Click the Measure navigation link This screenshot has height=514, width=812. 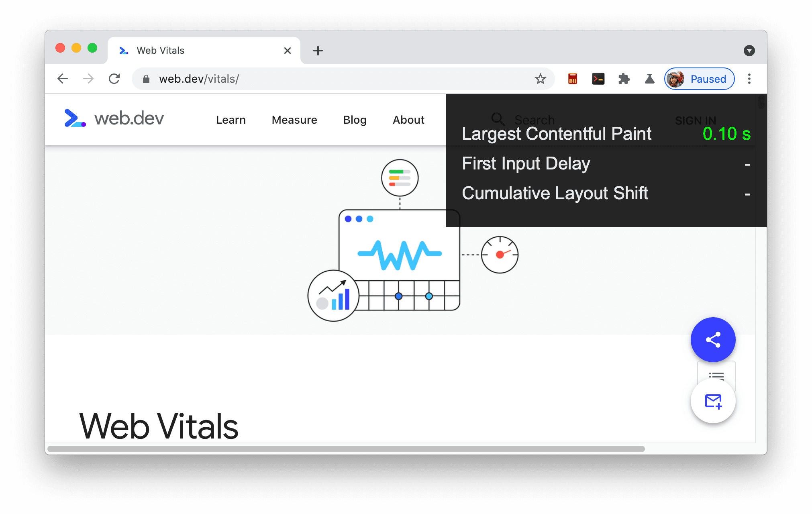pyautogui.click(x=294, y=120)
